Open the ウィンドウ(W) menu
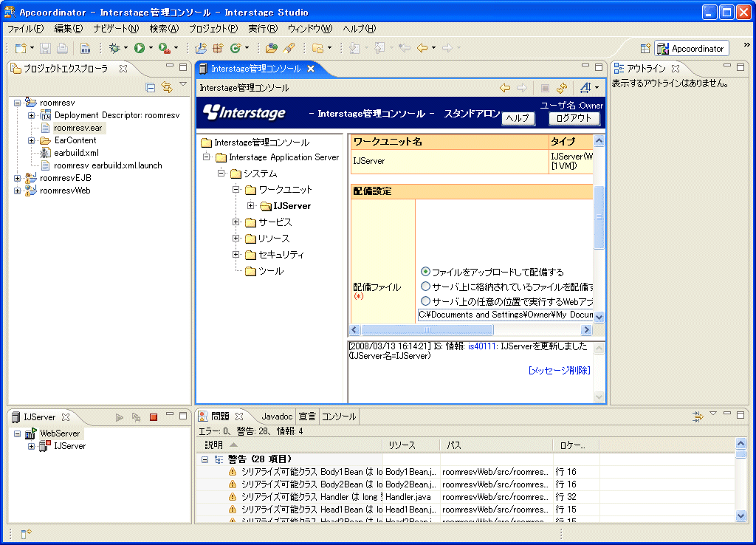Screen dimensions: 756x545 [x=310, y=29]
